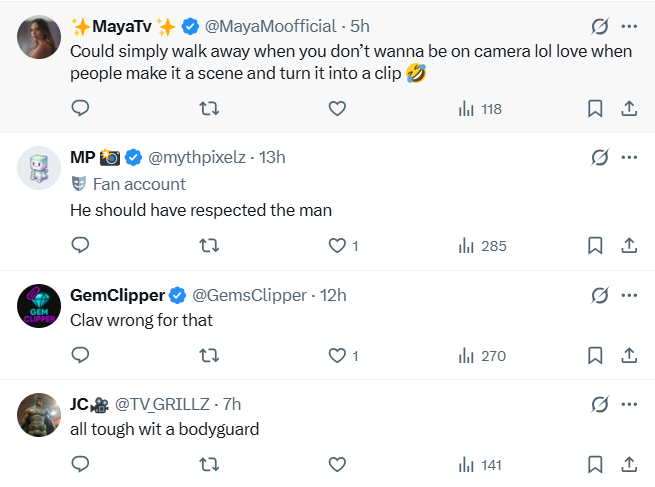
Task: Open more menu on mythpixelz tweet
Action: 629,157
